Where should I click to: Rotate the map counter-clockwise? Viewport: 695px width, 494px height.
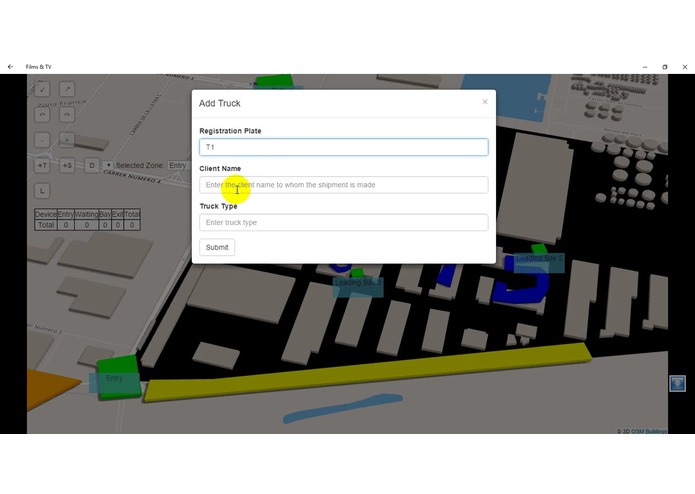coord(42,115)
